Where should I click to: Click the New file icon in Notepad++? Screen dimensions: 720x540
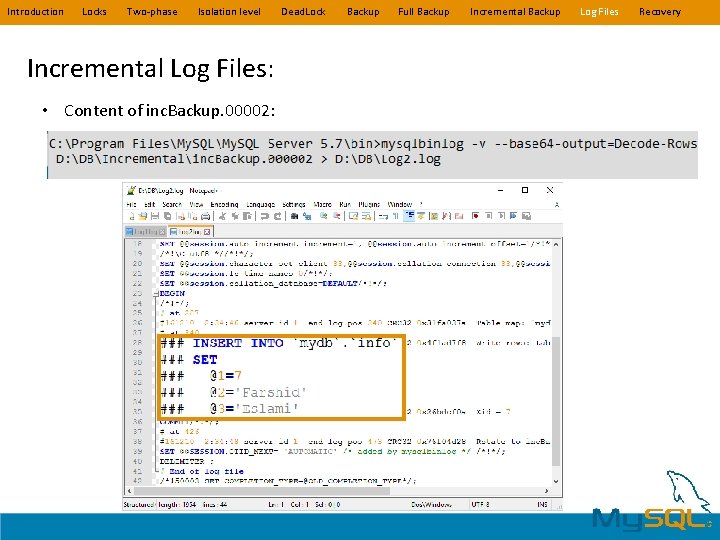click(x=132, y=216)
